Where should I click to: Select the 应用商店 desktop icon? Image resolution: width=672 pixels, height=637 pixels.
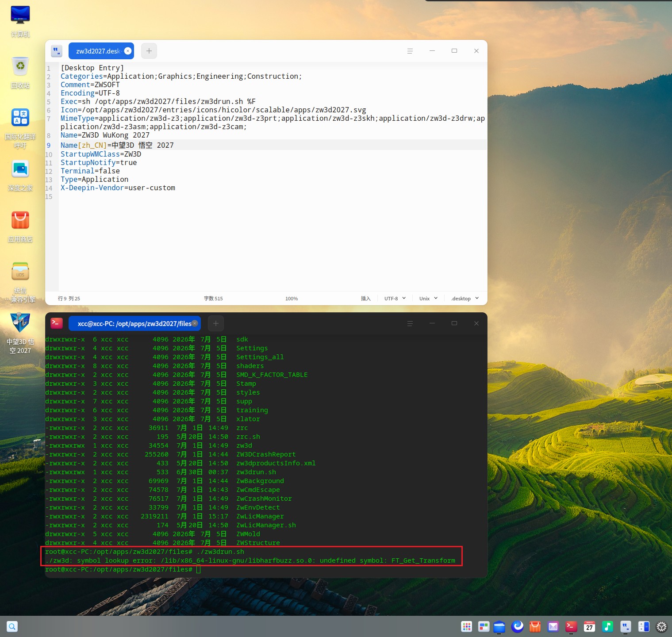tap(20, 226)
